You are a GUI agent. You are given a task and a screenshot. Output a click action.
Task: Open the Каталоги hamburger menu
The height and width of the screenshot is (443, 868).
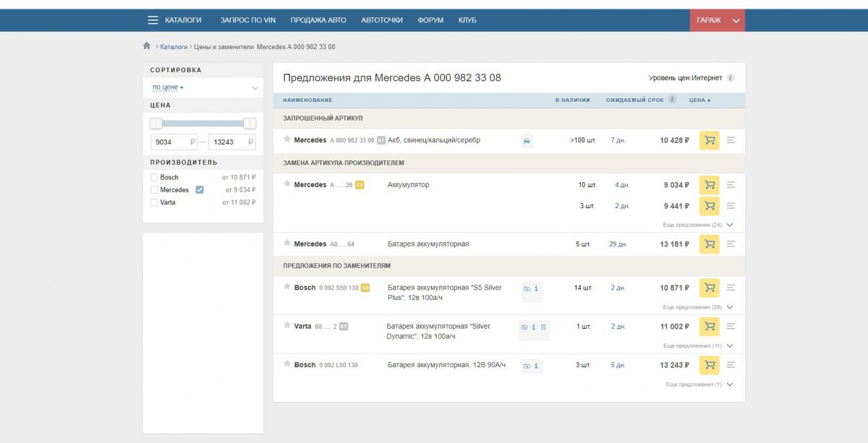click(174, 20)
